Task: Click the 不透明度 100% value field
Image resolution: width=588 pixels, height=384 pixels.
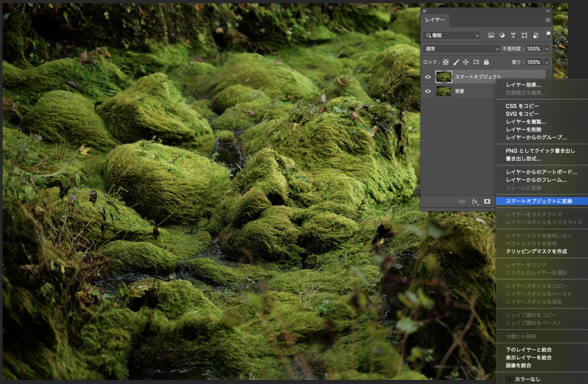Action: coord(534,49)
